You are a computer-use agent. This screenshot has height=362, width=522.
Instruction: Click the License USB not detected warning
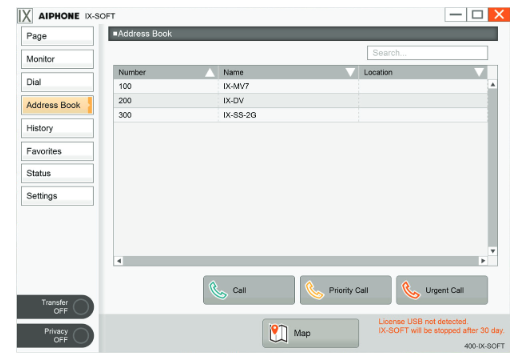click(x=441, y=326)
